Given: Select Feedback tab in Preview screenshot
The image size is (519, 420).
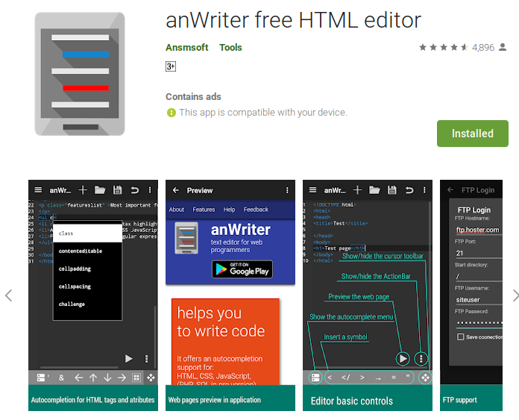Looking at the screenshot, I should pos(256,210).
